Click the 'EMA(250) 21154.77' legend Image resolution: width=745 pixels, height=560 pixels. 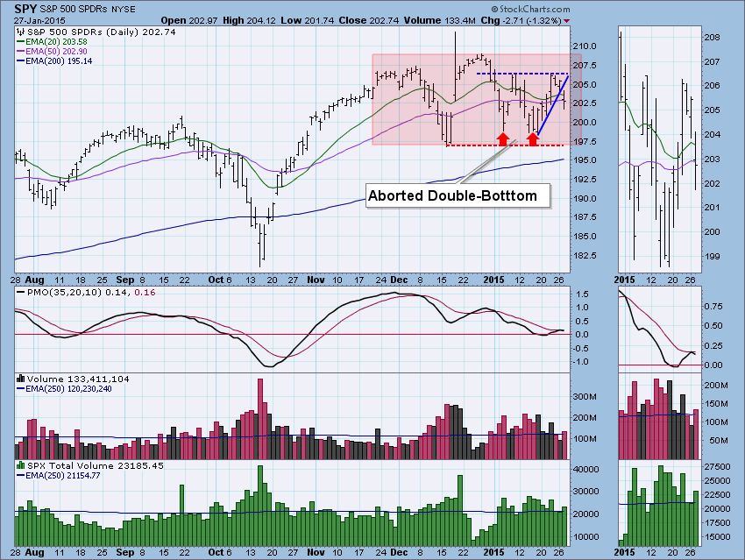[x=58, y=476]
